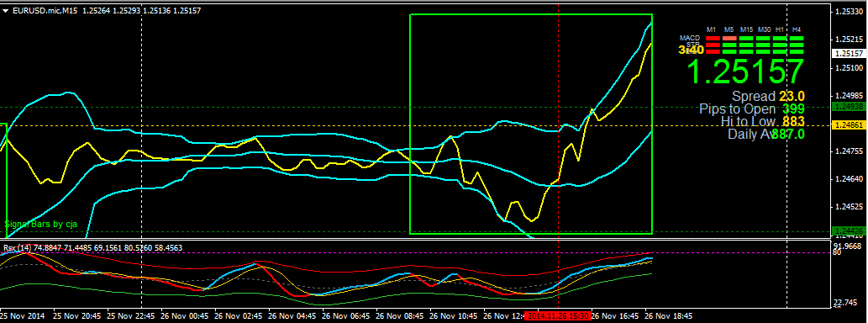Select the M30 timeframe label in Signal Bars

pos(764,29)
